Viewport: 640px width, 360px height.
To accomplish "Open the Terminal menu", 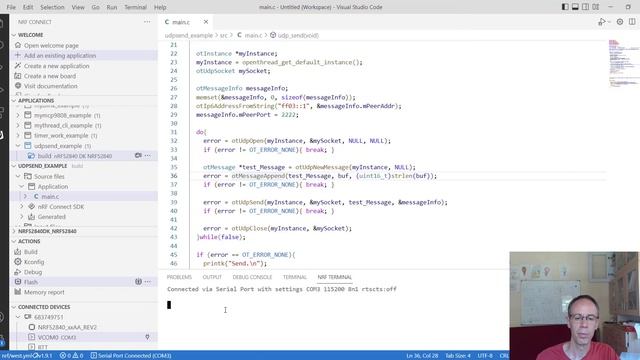I will (135, 7).
